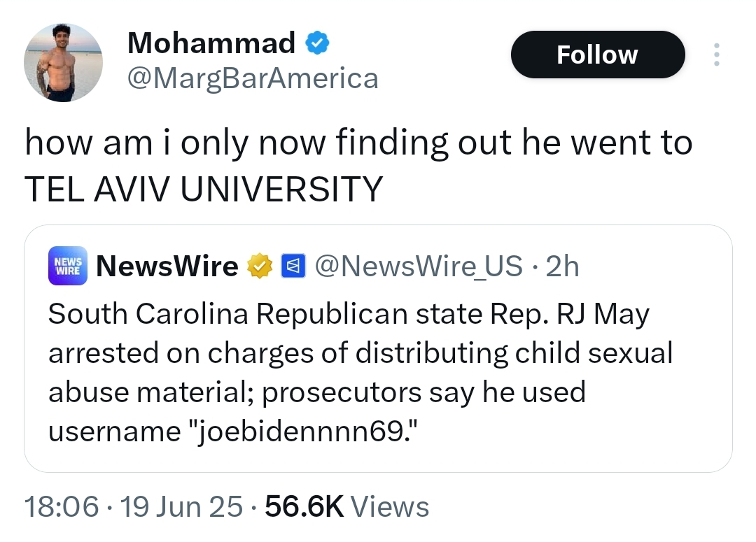The height and width of the screenshot is (542, 756).
Task: Click the gold verified badge next to NewsWire
Action: (x=260, y=266)
